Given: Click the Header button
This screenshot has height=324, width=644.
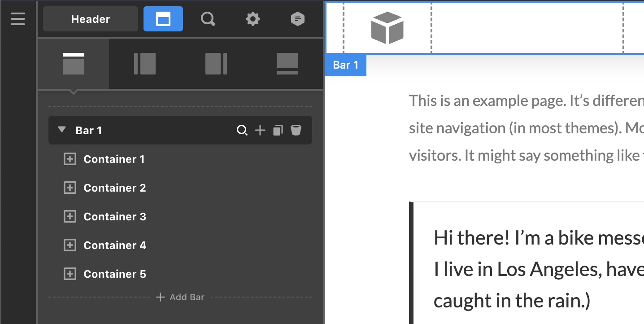Looking at the screenshot, I should pyautogui.click(x=91, y=19).
